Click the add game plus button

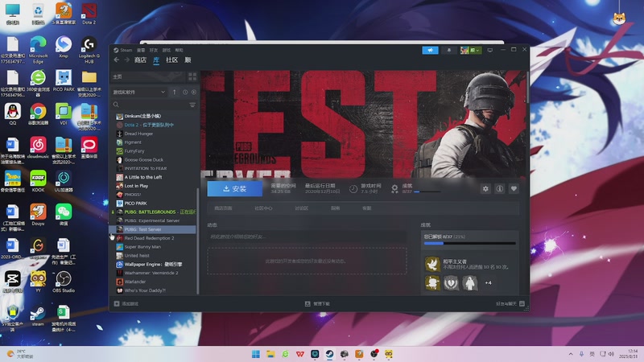pos(126,304)
